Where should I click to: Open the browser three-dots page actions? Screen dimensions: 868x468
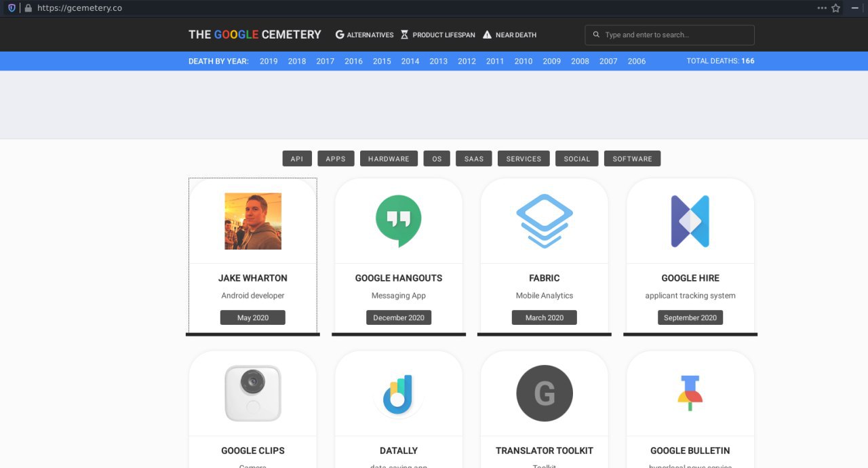click(822, 8)
